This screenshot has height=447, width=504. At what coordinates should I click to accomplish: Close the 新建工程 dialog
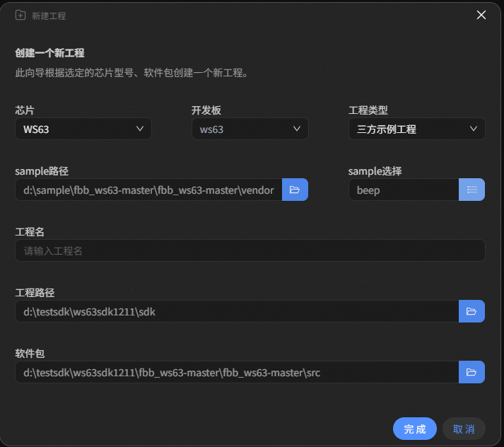[x=481, y=15]
